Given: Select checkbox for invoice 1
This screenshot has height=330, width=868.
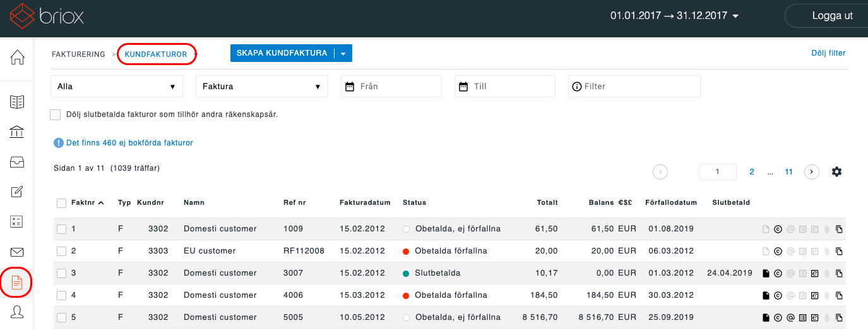Looking at the screenshot, I should tap(61, 229).
